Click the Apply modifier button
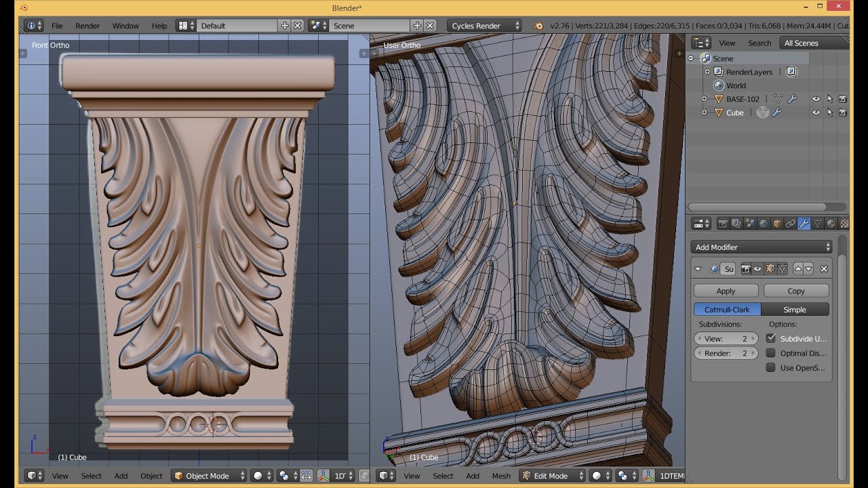The width and height of the screenshot is (868, 488). [726, 291]
